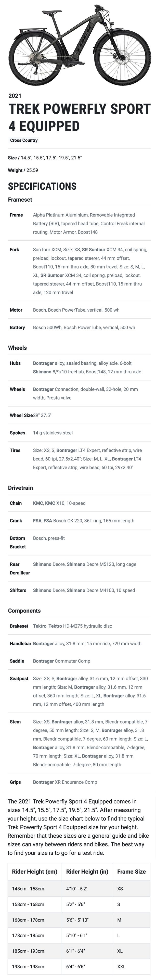Open the Bontrager link in Saddle row
156x980 pixels.
click(x=43, y=661)
